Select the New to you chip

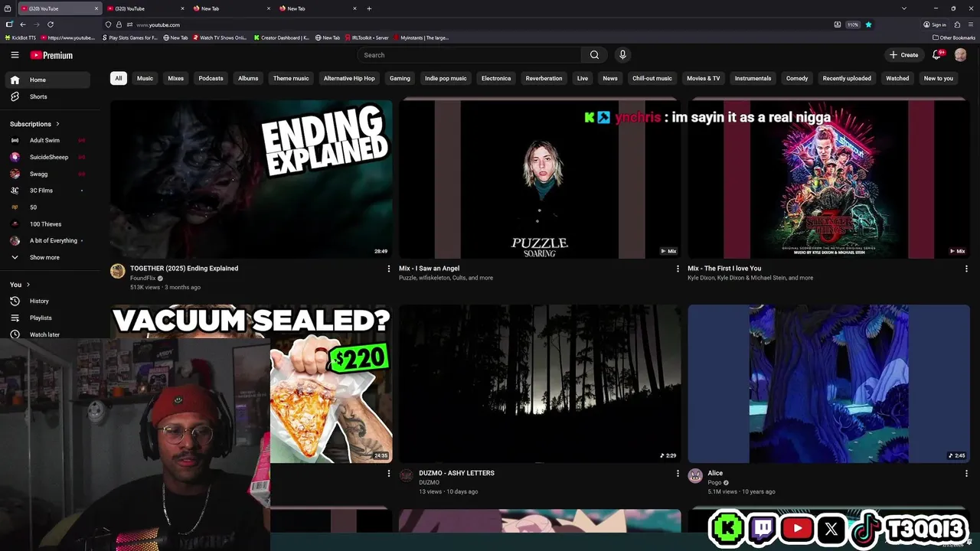pos(939,78)
